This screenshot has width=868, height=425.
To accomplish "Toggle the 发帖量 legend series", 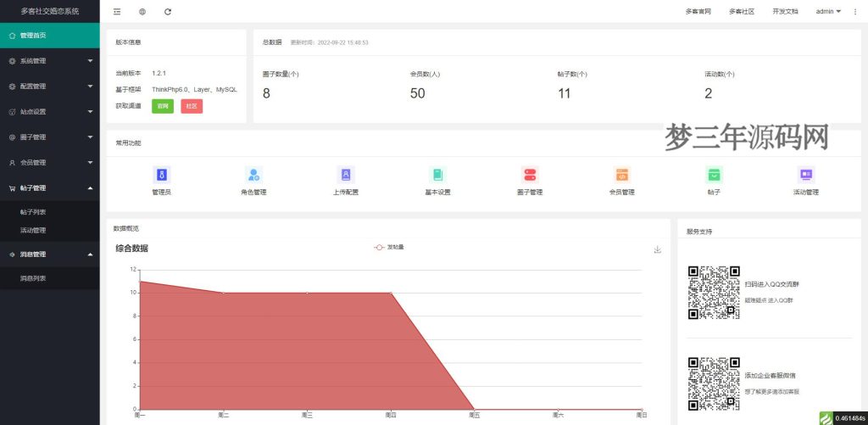I will [389, 247].
